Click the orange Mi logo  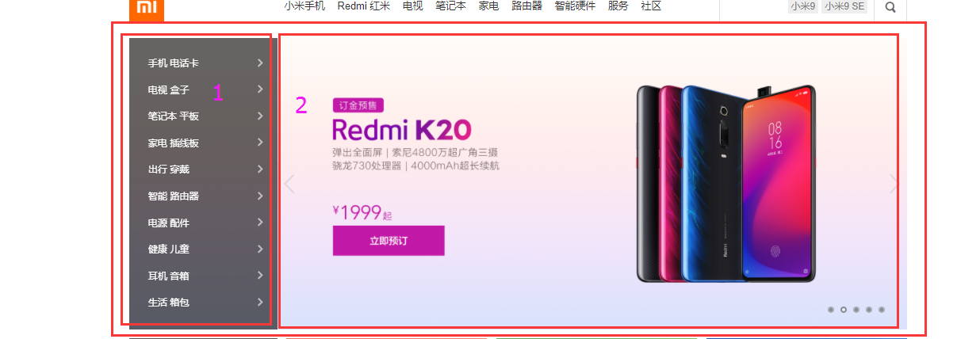point(147,9)
